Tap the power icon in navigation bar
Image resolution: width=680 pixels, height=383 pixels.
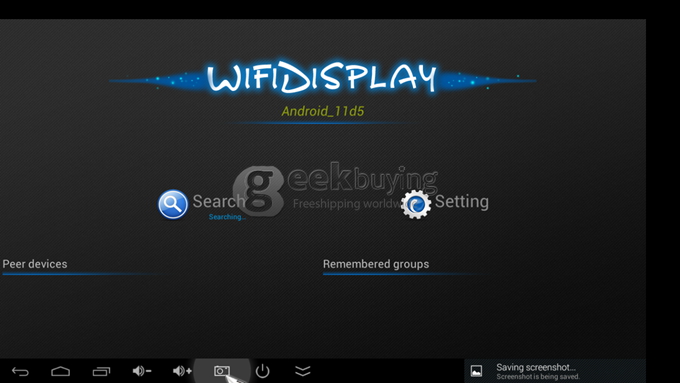(x=262, y=371)
